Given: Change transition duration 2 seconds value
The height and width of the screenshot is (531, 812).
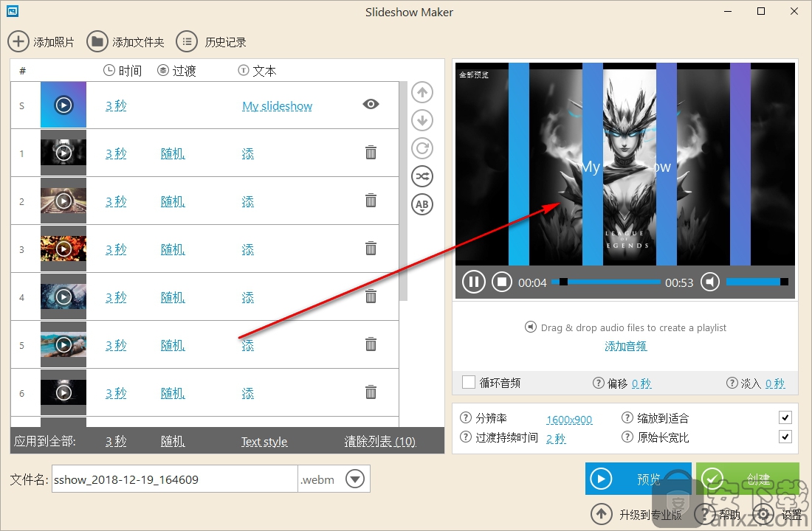Looking at the screenshot, I should [556, 439].
